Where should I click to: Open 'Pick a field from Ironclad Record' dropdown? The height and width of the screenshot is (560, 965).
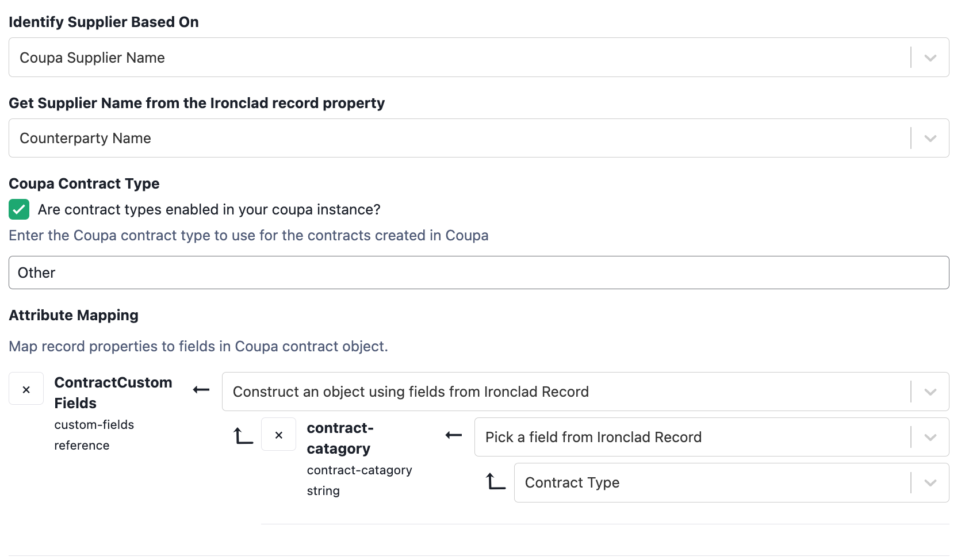click(x=690, y=437)
